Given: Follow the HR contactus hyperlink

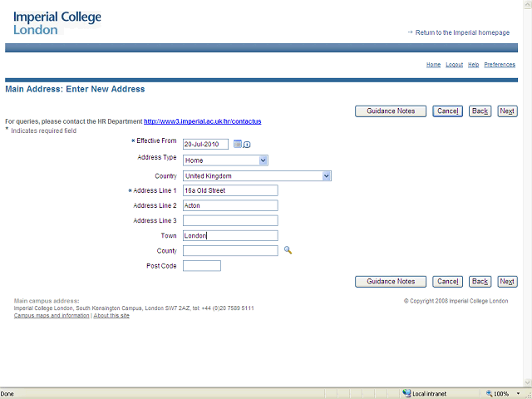Looking at the screenshot, I should coord(202,121).
